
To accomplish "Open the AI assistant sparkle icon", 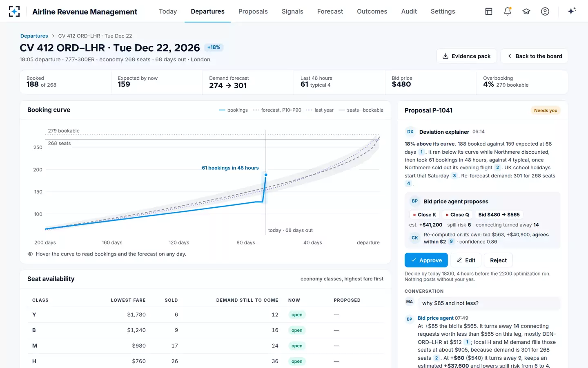I will tap(572, 11).
